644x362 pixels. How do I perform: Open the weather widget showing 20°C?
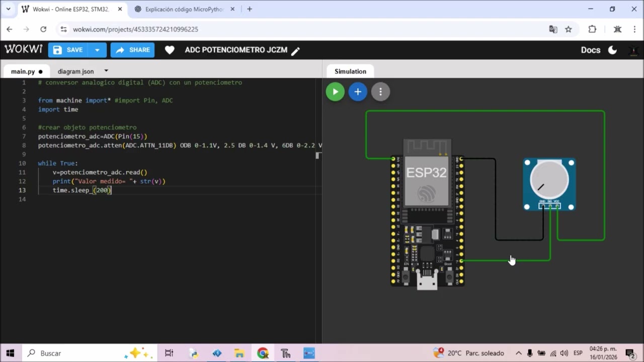pos(468,353)
